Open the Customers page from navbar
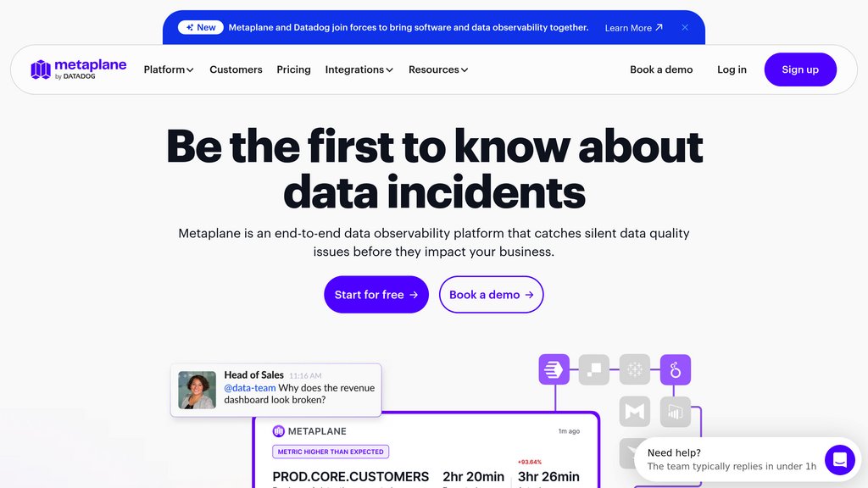This screenshot has width=868, height=488. pyautogui.click(x=236, y=69)
